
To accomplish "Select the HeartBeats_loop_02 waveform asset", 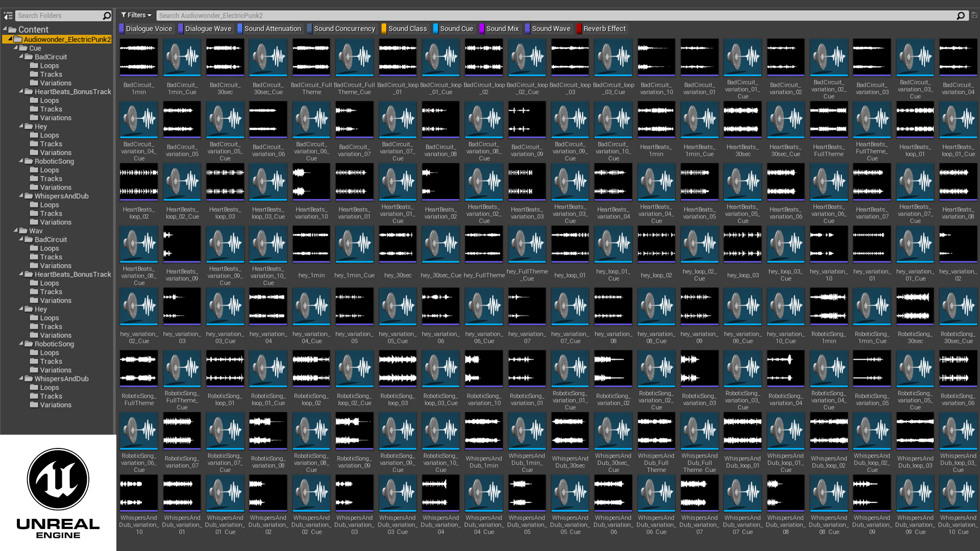I will [139, 182].
